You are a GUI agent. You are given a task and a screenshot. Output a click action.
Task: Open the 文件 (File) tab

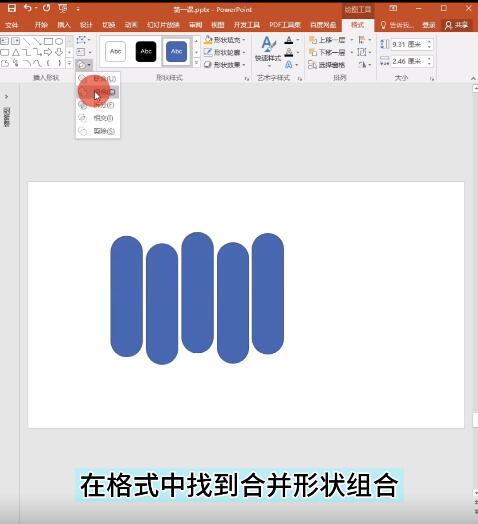point(12,25)
